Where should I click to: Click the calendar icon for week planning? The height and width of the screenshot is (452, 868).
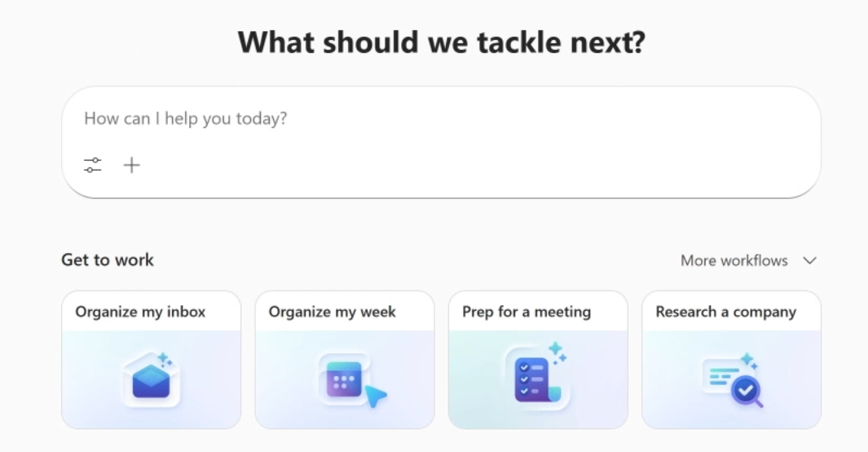tap(344, 379)
